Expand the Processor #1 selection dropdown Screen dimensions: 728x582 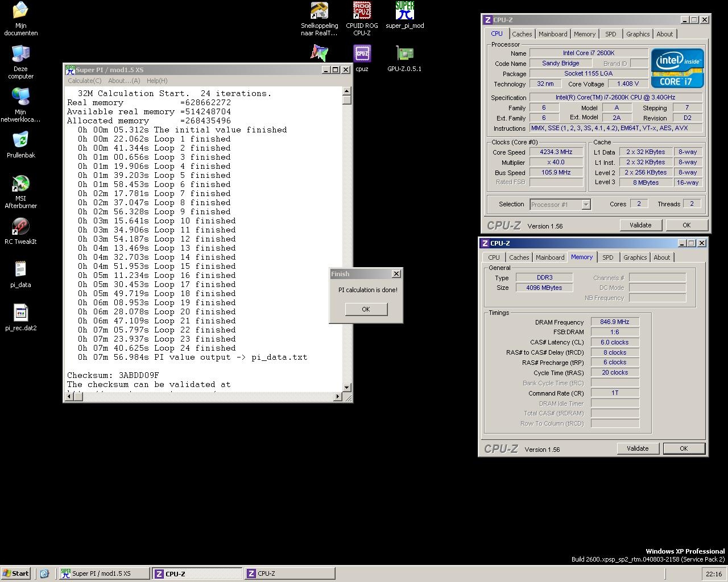[x=586, y=205]
